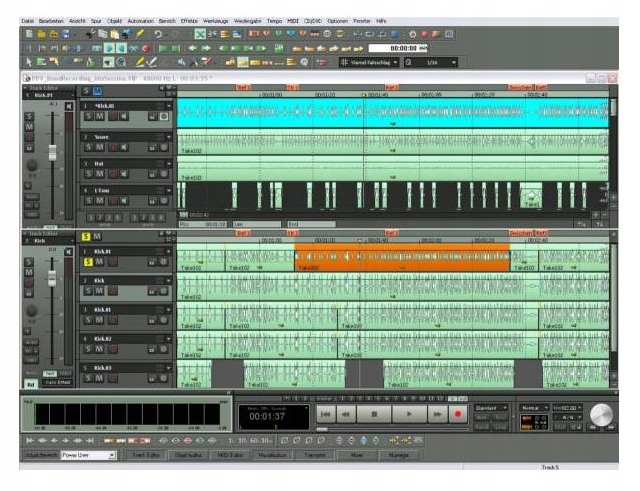Click the round red record-options icon in the top toolbar
The image size is (640, 491).
(424, 34)
